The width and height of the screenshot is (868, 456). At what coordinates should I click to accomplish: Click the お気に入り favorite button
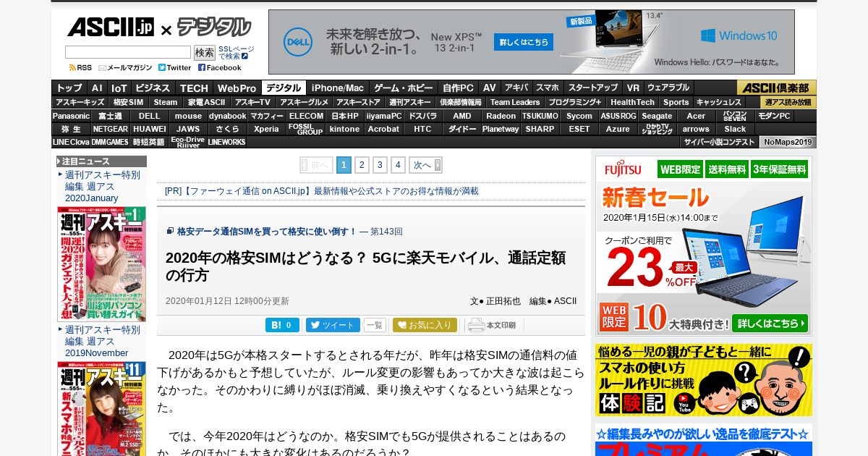425,325
